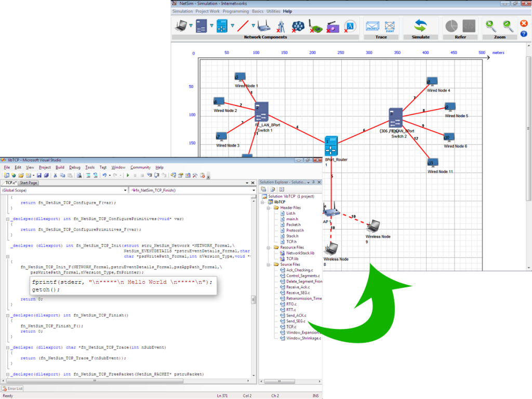Select Wireless Node 9 laptop on canvas
This screenshot has height=399, width=532.
373,226
